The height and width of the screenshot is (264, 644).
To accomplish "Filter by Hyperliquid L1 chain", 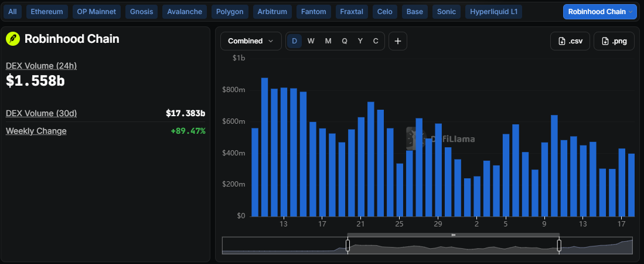I will (493, 12).
